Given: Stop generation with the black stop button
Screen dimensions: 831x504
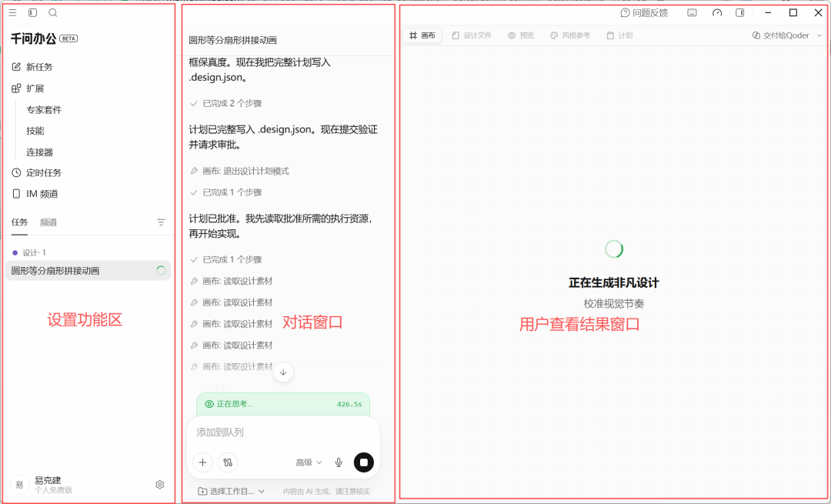Looking at the screenshot, I should [x=363, y=462].
